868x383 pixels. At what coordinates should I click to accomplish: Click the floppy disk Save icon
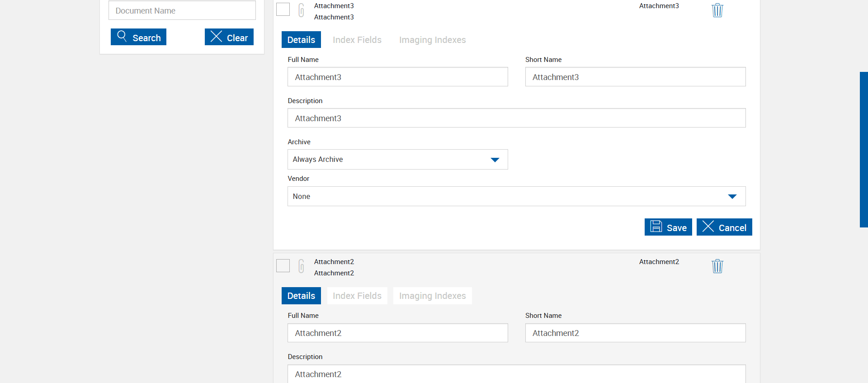pyautogui.click(x=656, y=227)
